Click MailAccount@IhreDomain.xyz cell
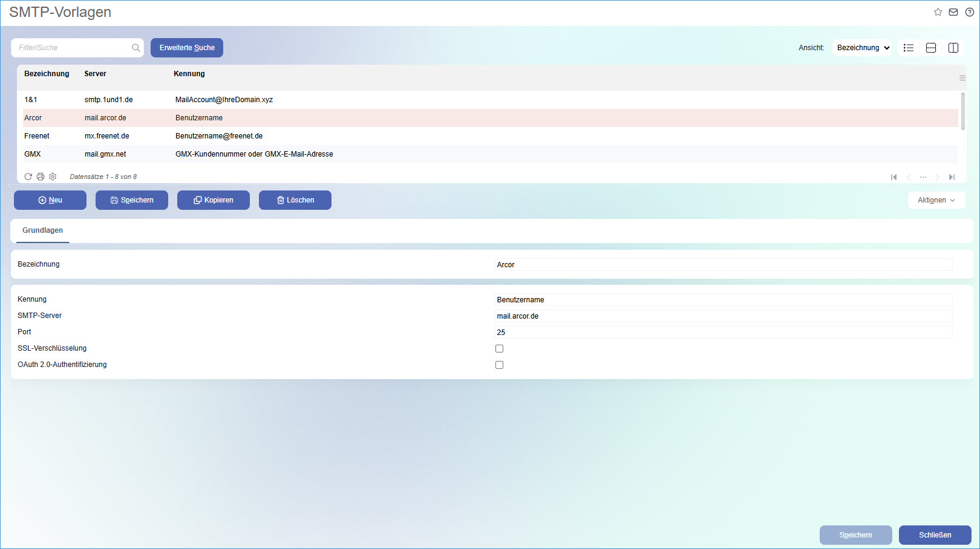 click(x=224, y=100)
